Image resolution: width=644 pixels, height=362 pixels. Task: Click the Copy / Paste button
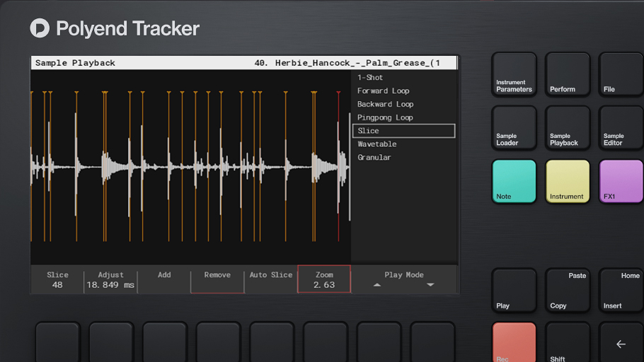click(x=568, y=291)
